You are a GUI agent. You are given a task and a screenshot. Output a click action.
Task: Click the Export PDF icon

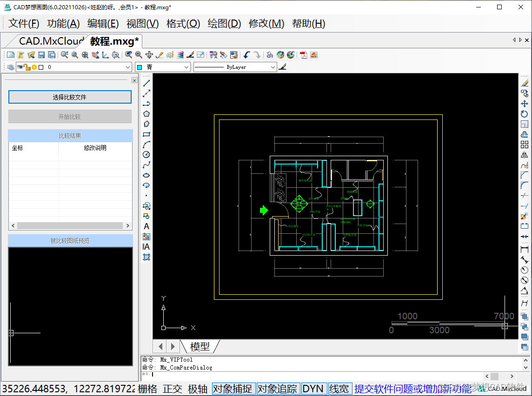304,55
